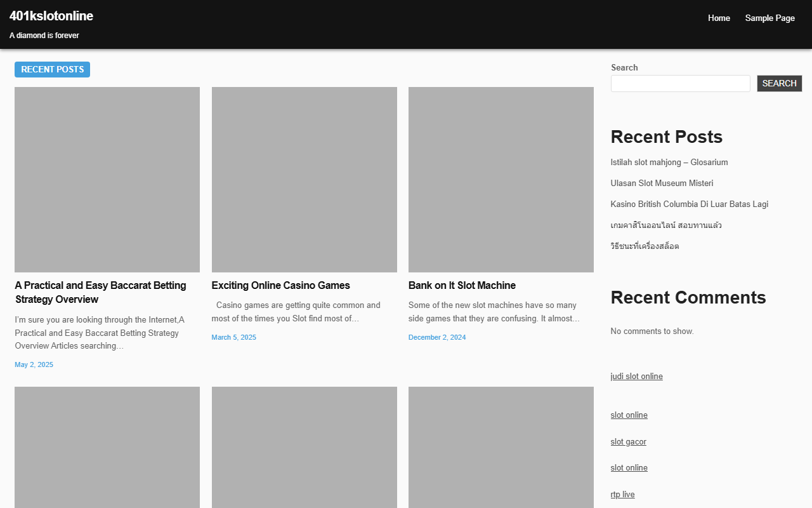Open the 401kslotonline site title
Image resolution: width=812 pixels, height=508 pixels.
tap(51, 16)
